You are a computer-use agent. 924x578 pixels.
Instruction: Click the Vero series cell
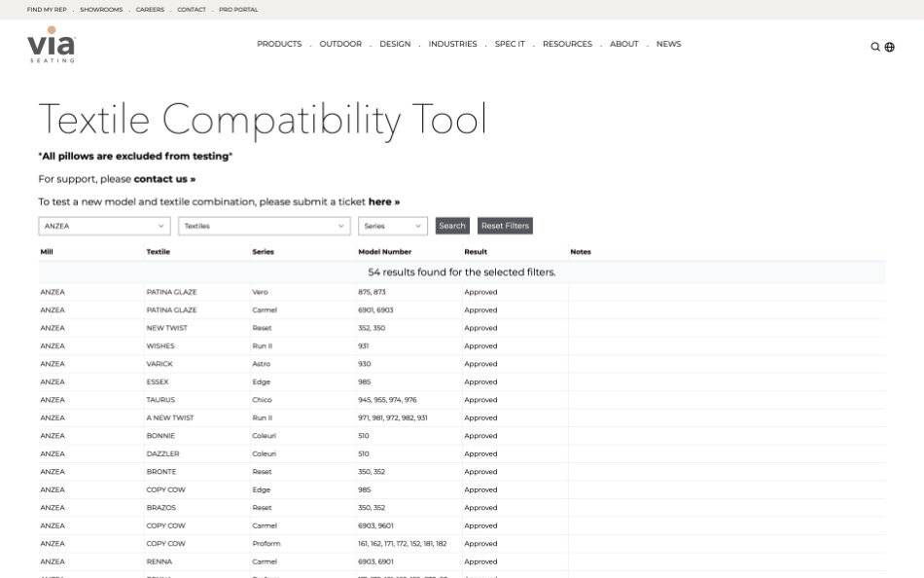pos(260,292)
